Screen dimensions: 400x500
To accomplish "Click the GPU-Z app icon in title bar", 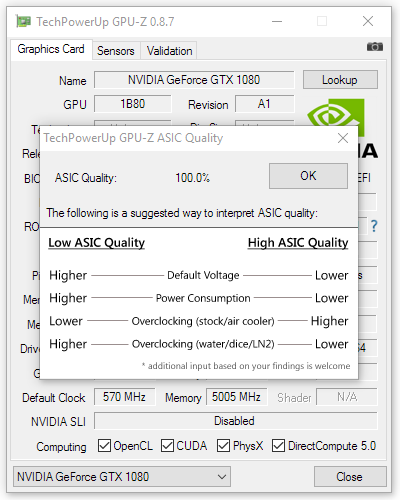I will click(23, 22).
